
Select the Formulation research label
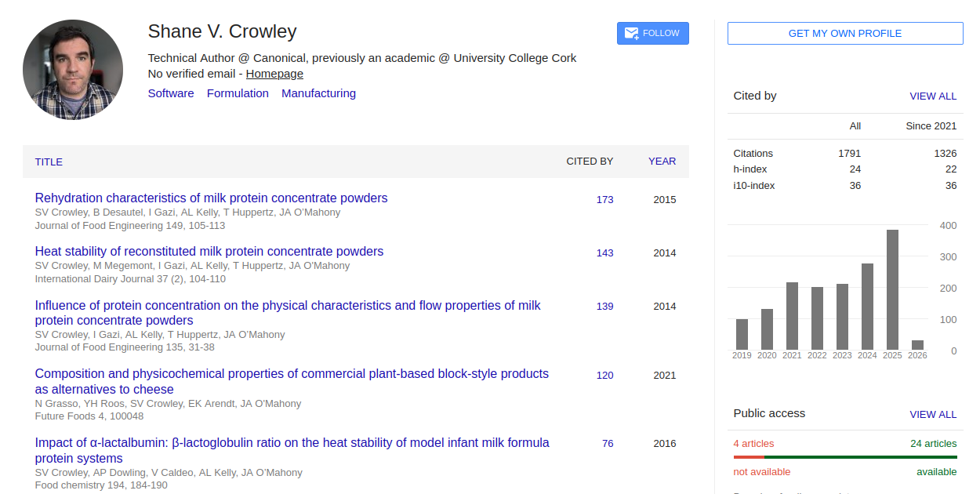tap(238, 93)
